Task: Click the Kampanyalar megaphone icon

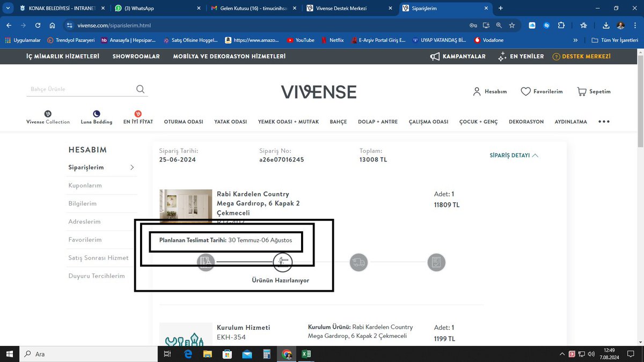Action: point(435,56)
